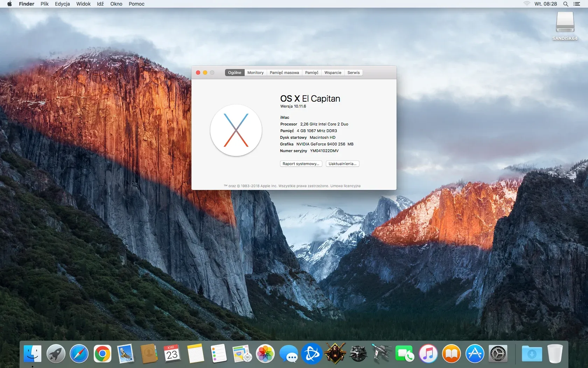Open the Plik menu
The width and height of the screenshot is (588, 368).
[x=44, y=4]
